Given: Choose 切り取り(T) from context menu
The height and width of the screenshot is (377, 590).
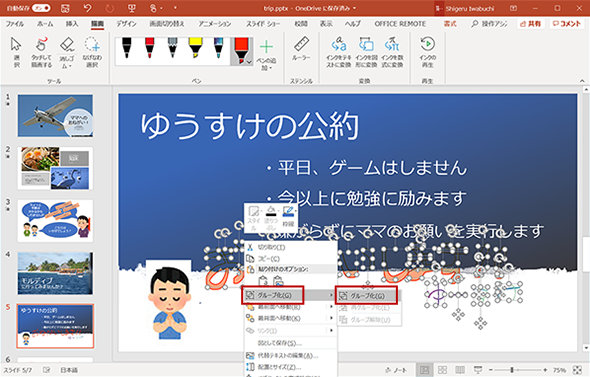Looking at the screenshot, I should click(290, 247).
